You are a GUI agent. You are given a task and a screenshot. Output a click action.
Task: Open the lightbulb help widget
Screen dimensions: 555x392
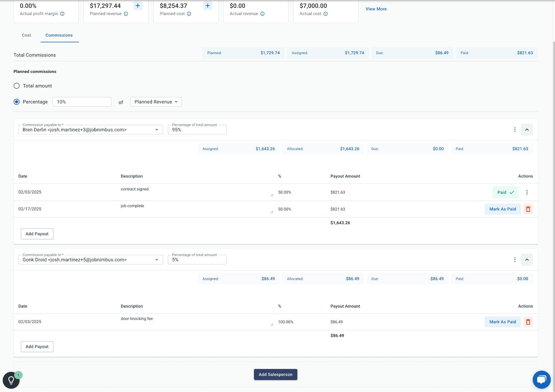click(11, 380)
